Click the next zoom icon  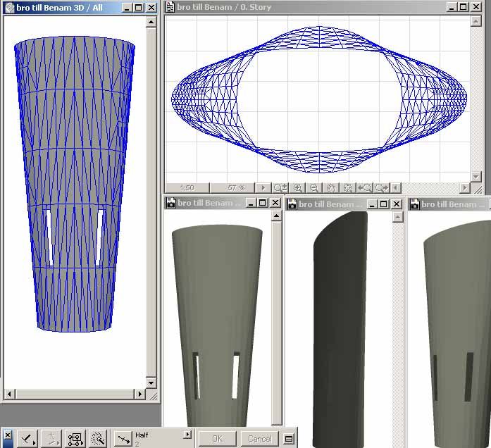tap(382, 188)
